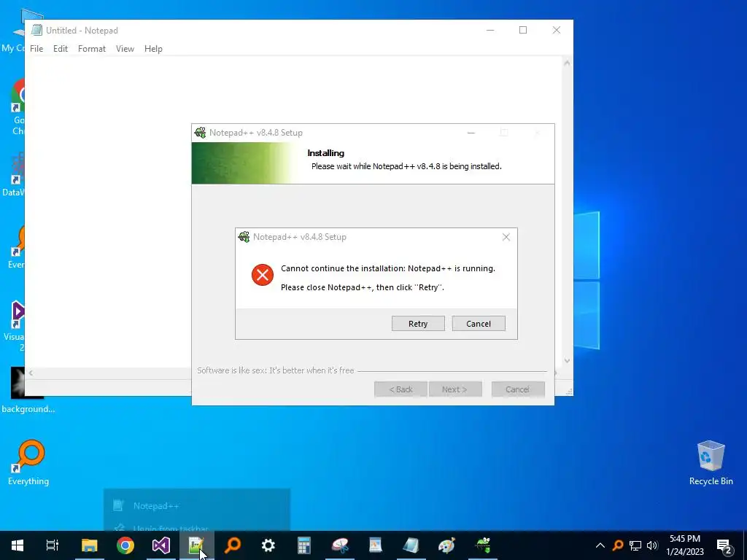This screenshot has height=560, width=747.
Task: Open WordPad from the taskbar
Action: (376, 545)
